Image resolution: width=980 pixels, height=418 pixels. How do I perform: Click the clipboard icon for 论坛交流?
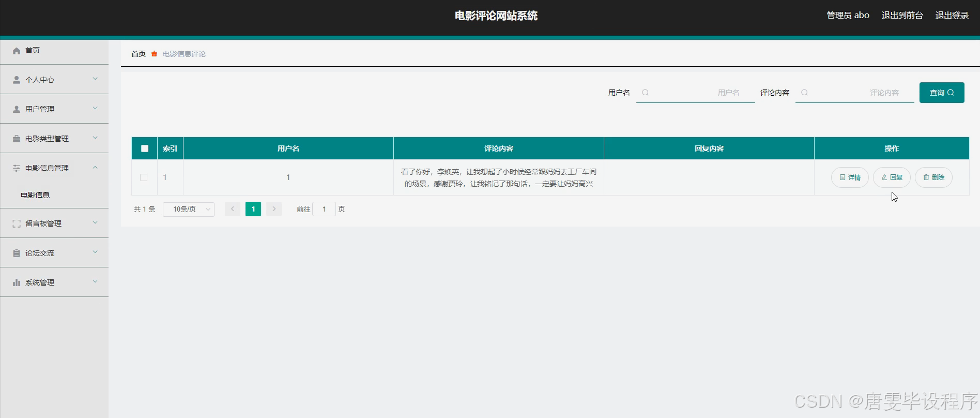coord(17,253)
